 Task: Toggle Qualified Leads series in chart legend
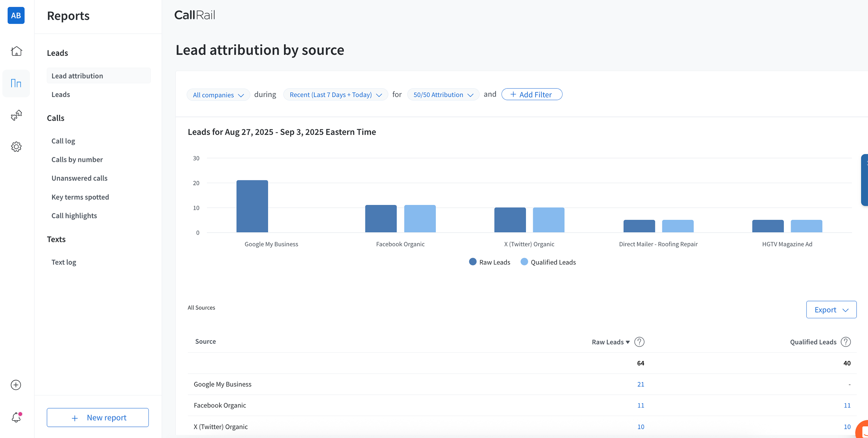[548, 262]
